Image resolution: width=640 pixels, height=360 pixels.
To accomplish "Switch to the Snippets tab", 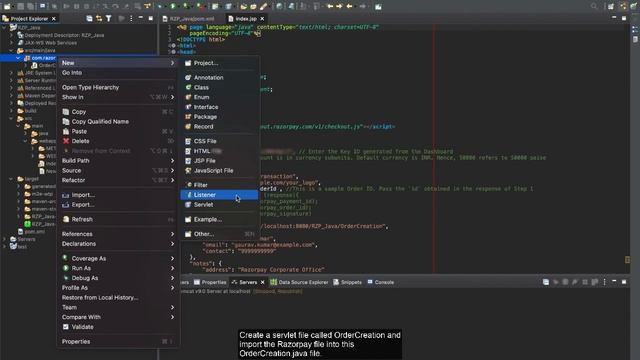I will point(347,282).
